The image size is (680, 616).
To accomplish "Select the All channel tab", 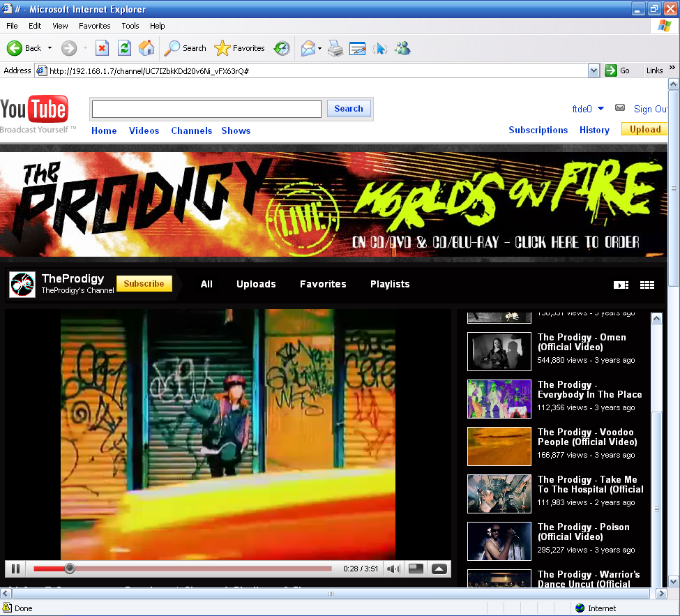I will (x=206, y=284).
